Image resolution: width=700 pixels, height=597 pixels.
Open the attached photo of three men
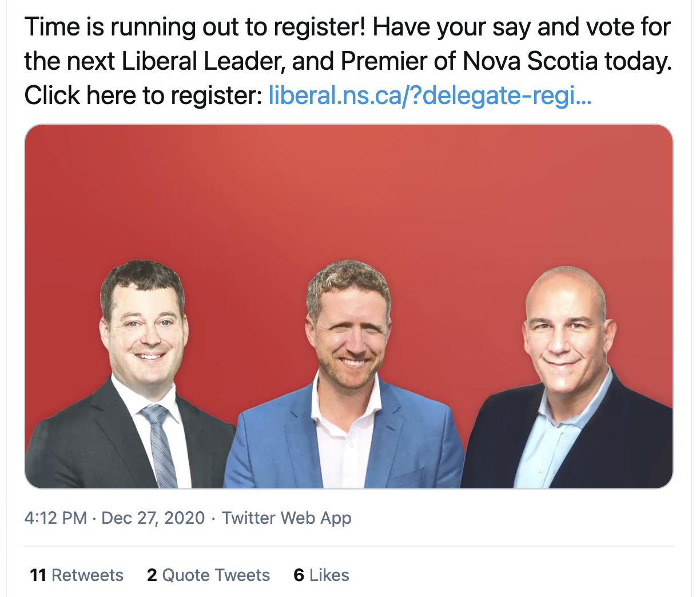point(349,307)
